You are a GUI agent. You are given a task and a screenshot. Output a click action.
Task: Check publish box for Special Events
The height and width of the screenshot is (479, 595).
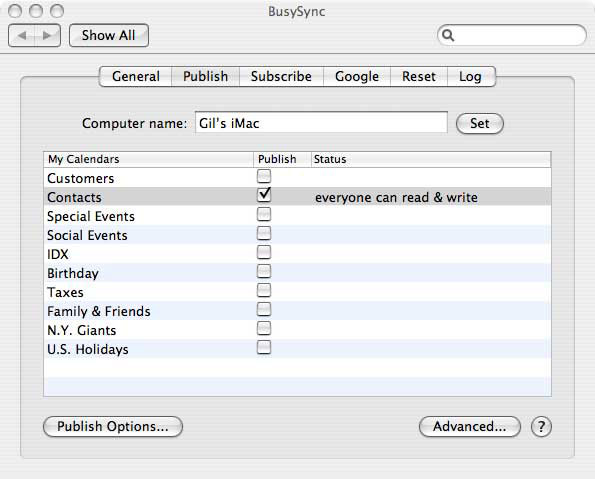[x=264, y=214]
